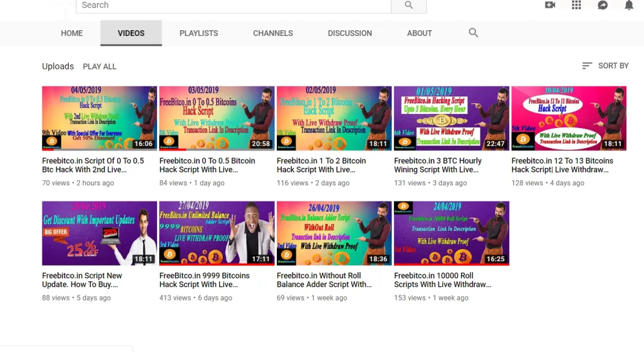Open thumbnail dated 27/04/2019
This screenshot has height=352, width=644.
coord(217,233)
